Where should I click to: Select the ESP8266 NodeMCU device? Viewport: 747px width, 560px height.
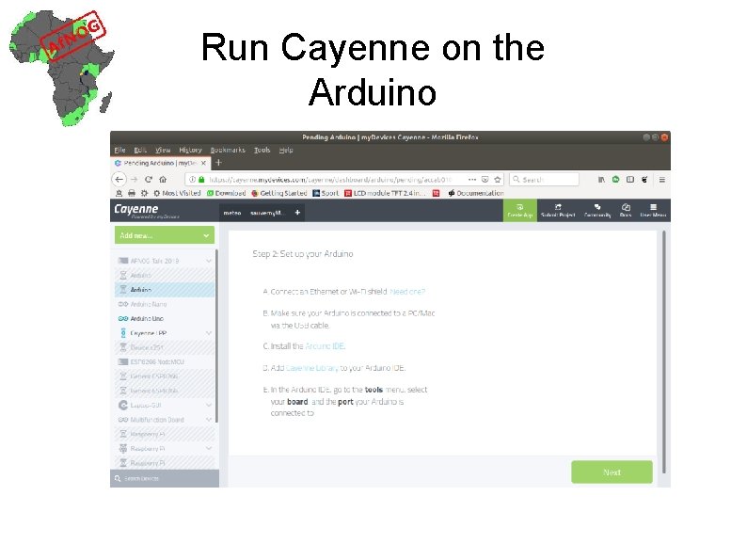[x=165, y=361]
